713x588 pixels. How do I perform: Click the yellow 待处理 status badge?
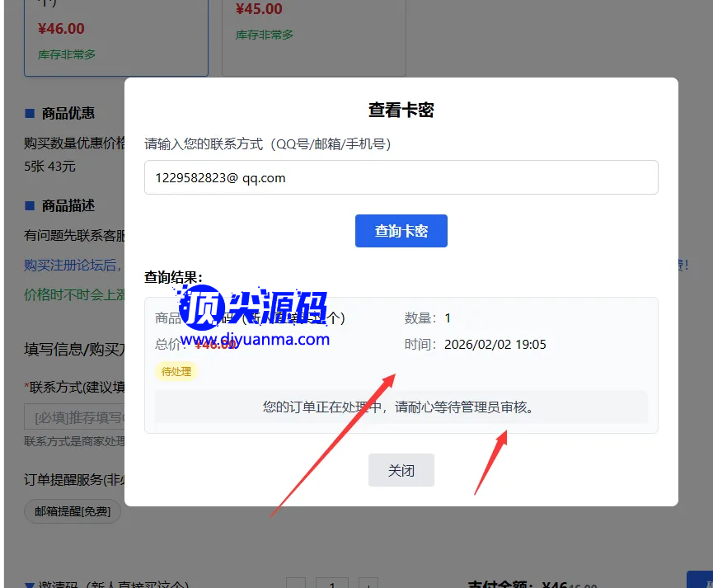point(176,372)
